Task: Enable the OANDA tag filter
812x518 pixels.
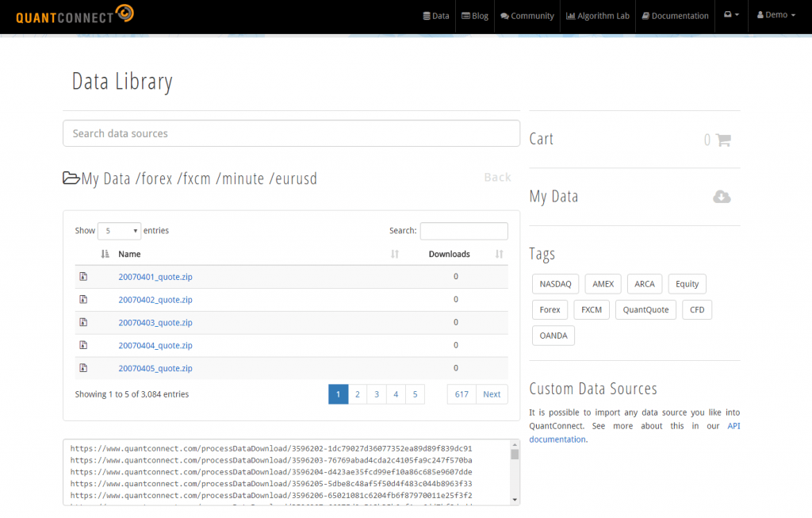Action: (x=553, y=335)
